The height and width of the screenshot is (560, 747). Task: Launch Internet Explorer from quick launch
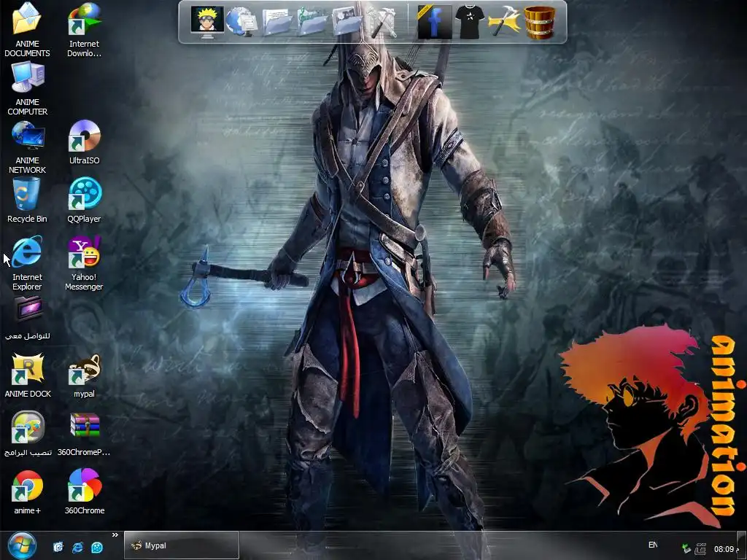[x=77, y=547]
